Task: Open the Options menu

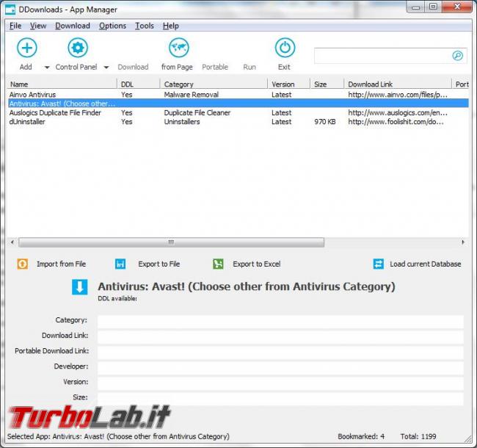Action: click(x=112, y=26)
